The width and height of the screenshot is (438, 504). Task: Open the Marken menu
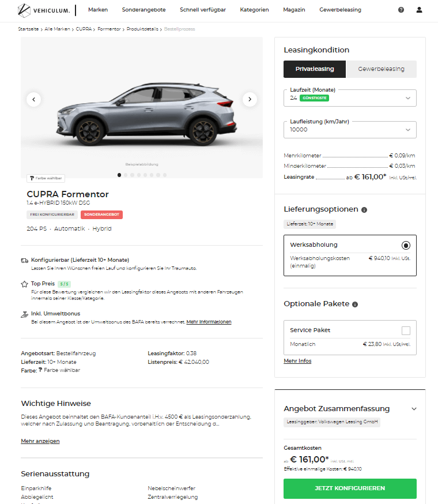(x=98, y=10)
